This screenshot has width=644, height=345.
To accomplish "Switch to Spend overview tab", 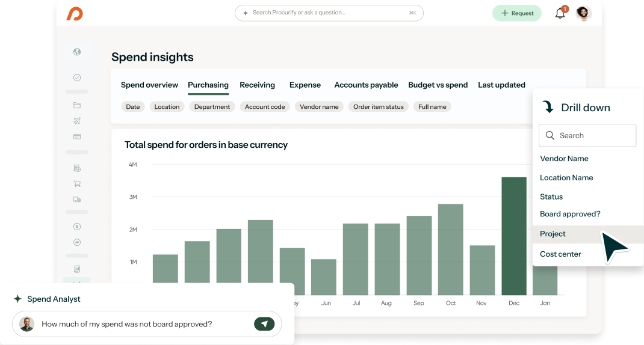I will click(x=149, y=85).
